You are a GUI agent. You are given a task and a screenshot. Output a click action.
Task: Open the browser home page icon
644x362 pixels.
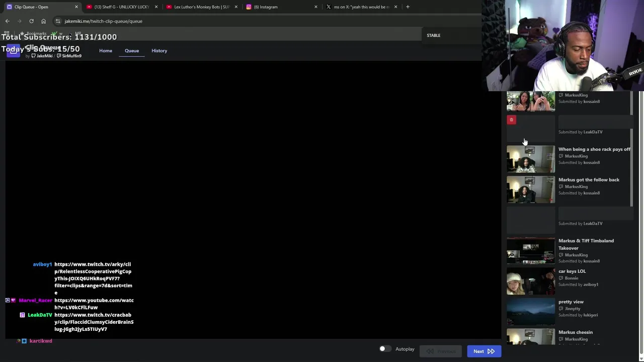(43, 21)
